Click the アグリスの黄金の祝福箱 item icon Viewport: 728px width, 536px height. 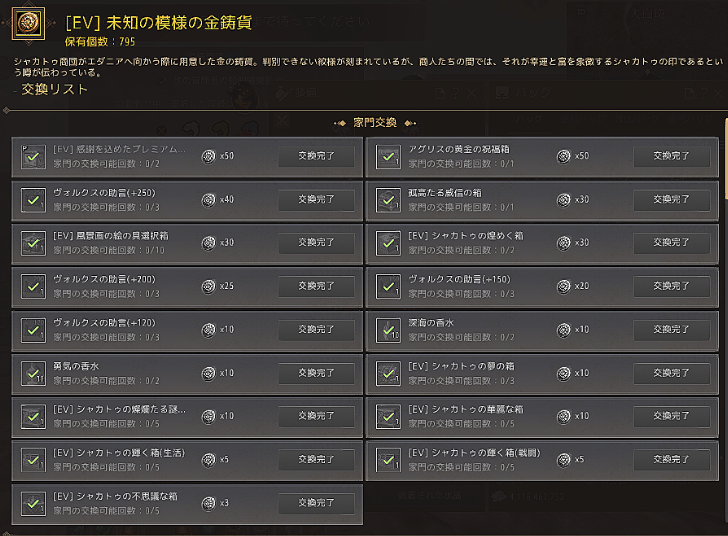coord(389,157)
